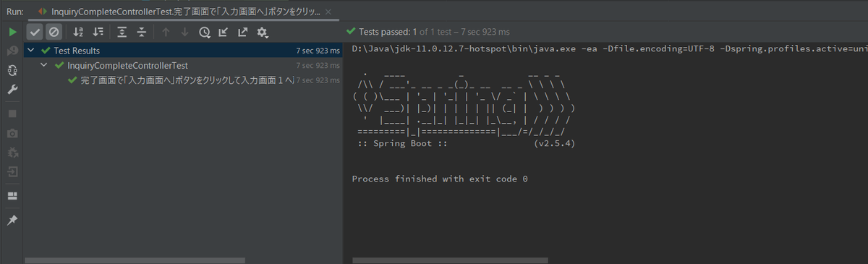
Task: Select the Test Results root row
Action: click(184, 51)
